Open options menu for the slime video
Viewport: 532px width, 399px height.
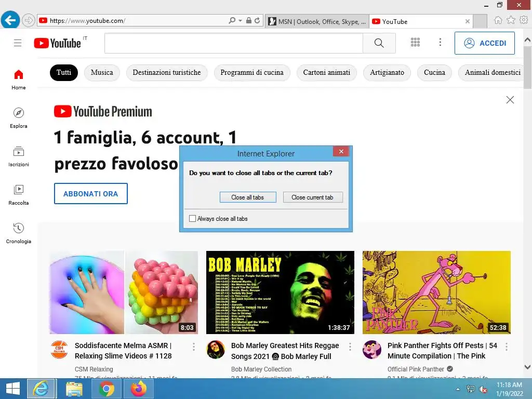coord(194,347)
